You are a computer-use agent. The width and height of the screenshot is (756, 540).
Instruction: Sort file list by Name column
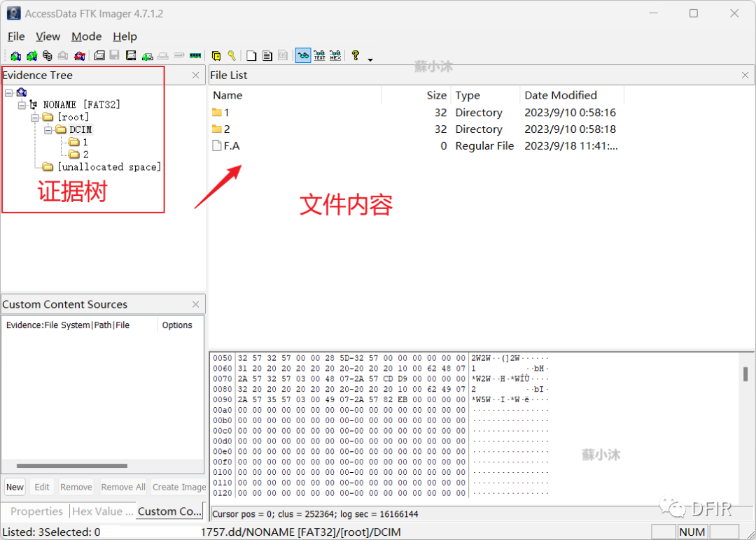(x=295, y=95)
